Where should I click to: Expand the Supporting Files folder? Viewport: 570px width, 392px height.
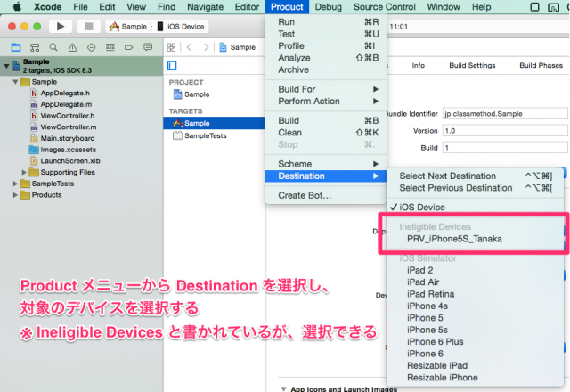click(24, 172)
